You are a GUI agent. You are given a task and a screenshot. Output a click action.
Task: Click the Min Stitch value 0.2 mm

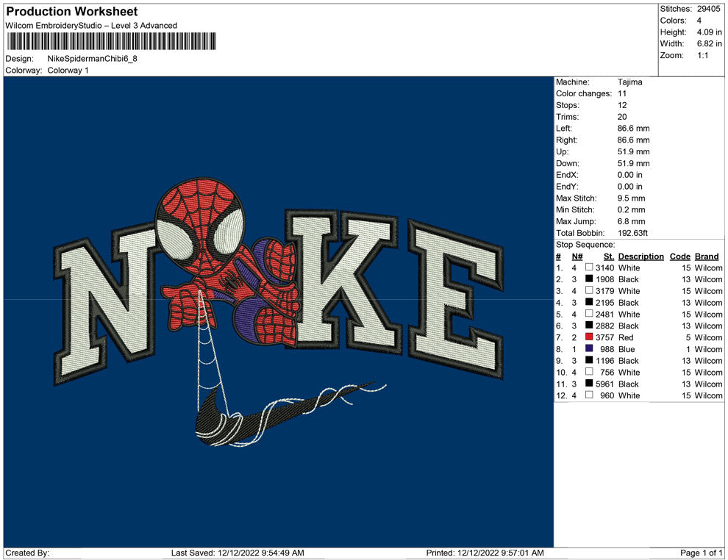click(x=631, y=209)
